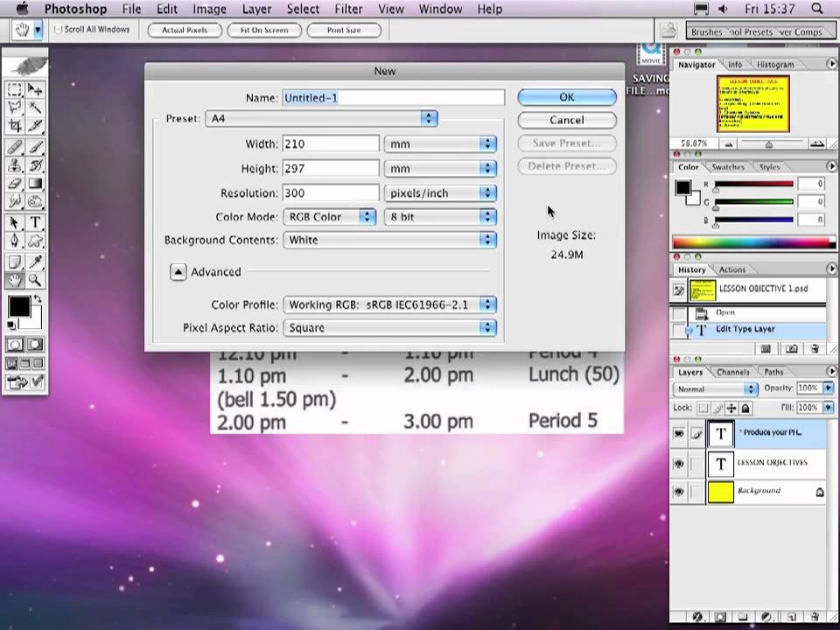Select the Gradient tool
This screenshot has width=840, height=630.
coord(35,183)
